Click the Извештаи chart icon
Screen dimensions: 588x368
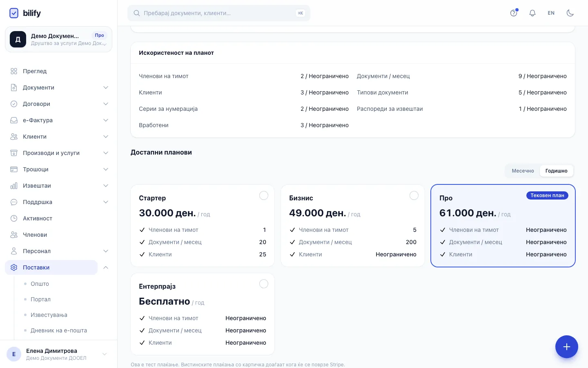(x=14, y=186)
